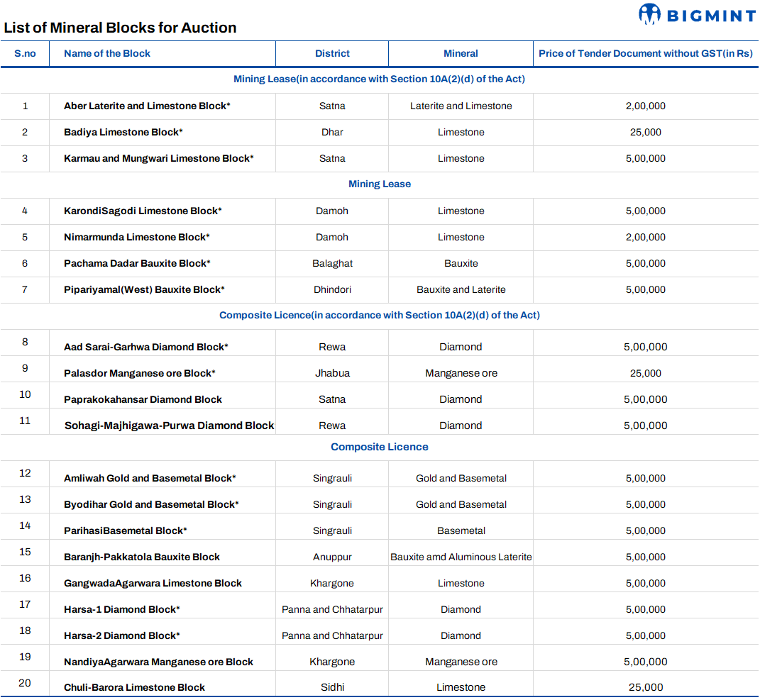Select 'Aber Laterite and Limestone Block' entry
760x700 pixels.
tap(147, 106)
